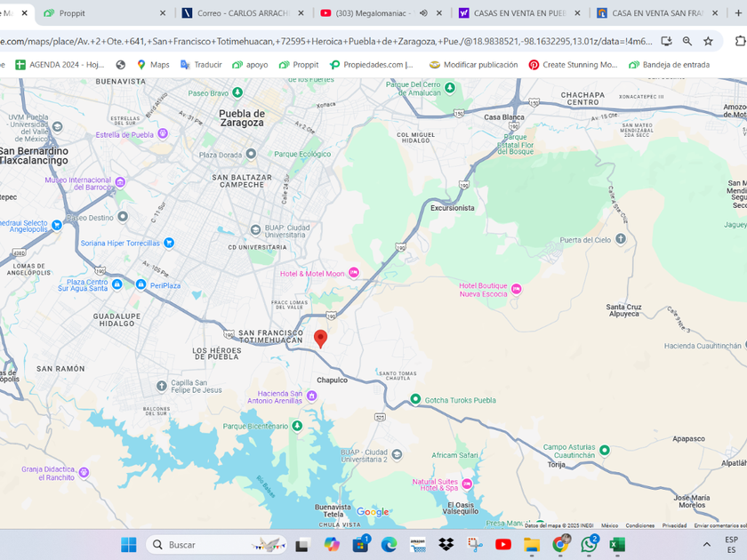Mute the audio icon on Megalomaniac tab
This screenshot has width=747, height=560.
tap(423, 13)
